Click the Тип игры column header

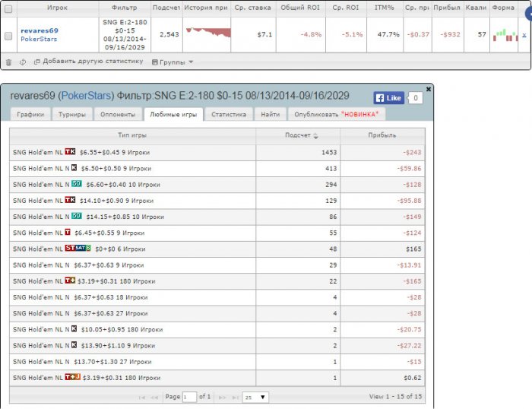point(132,135)
